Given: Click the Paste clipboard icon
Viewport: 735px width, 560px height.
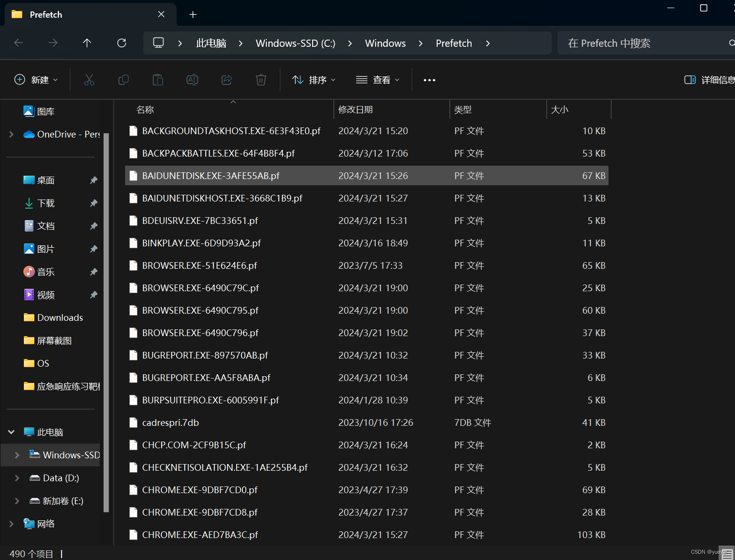Looking at the screenshot, I should (158, 80).
